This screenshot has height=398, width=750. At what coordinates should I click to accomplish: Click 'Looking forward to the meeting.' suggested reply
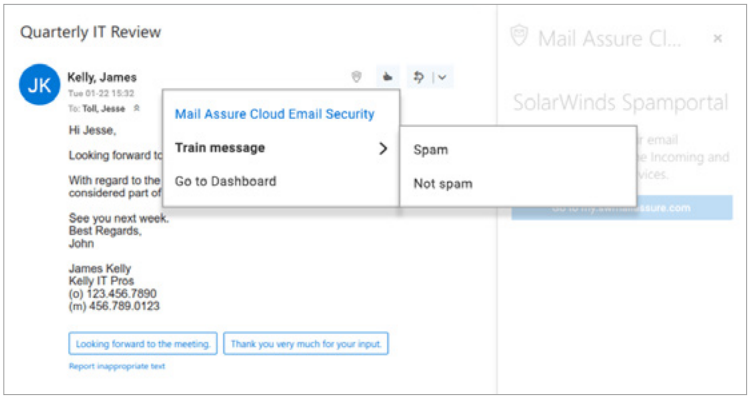click(x=143, y=343)
